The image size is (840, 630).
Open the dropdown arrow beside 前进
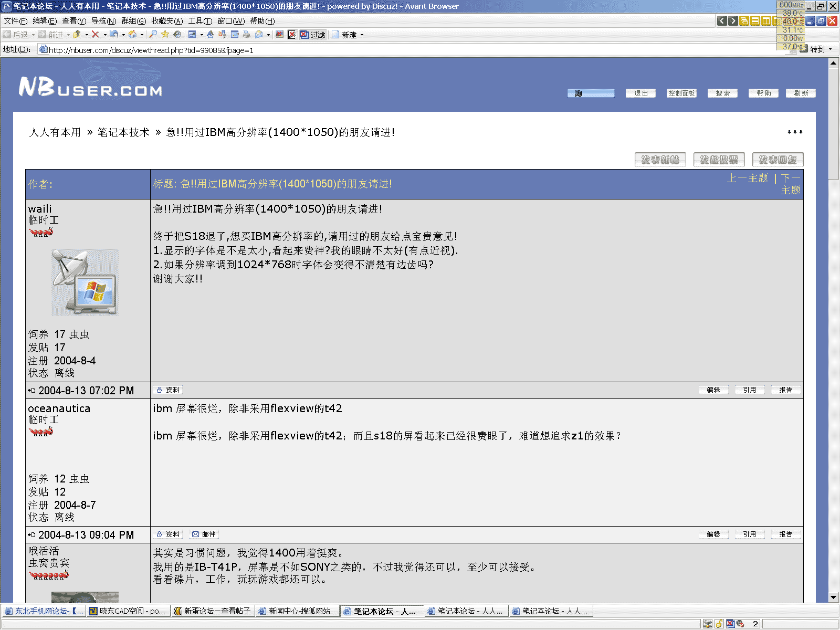click(68, 35)
